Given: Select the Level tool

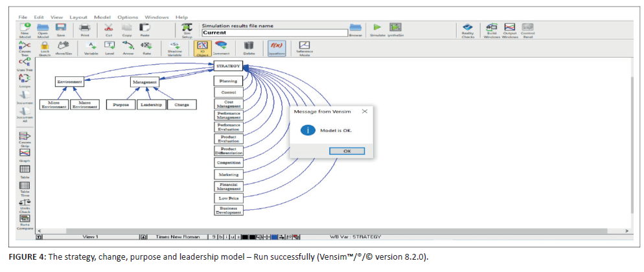Looking at the screenshot, I should click(x=109, y=47).
